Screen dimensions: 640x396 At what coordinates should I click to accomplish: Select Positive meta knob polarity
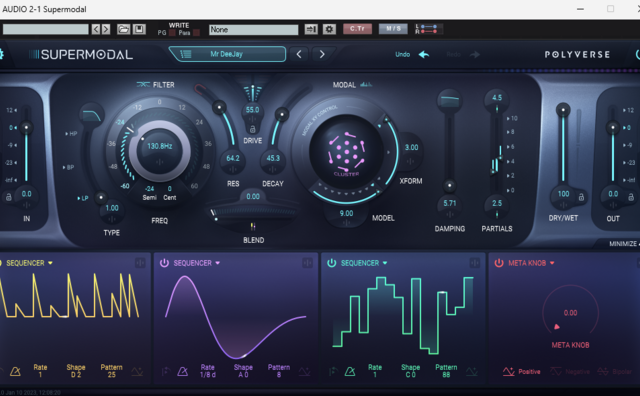[522, 372]
